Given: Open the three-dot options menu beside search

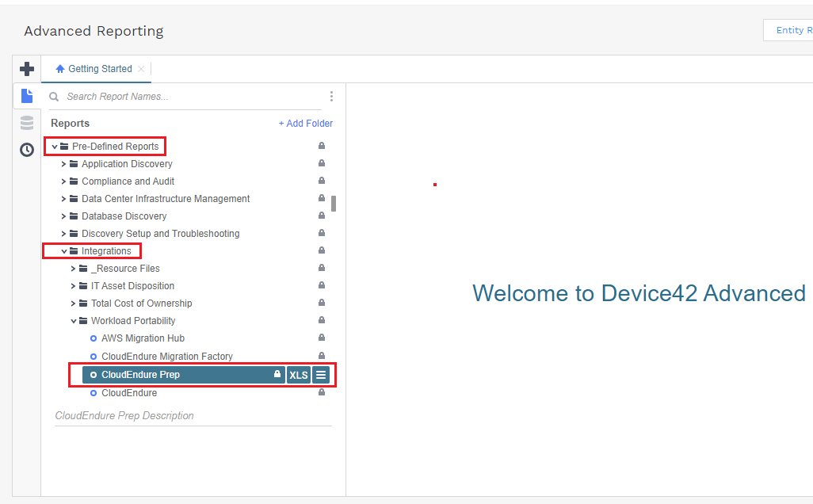Looking at the screenshot, I should [x=331, y=97].
